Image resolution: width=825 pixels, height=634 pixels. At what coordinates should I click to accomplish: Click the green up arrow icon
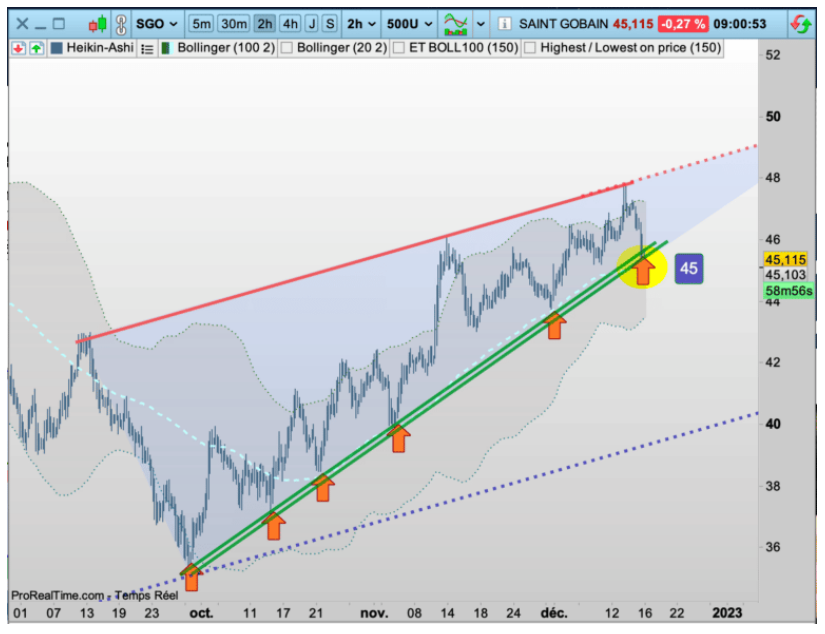36,48
